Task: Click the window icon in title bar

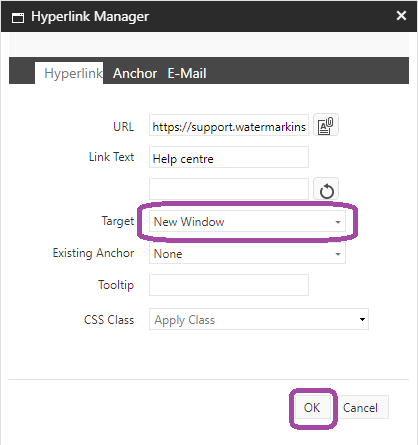Action: pyautogui.click(x=18, y=17)
